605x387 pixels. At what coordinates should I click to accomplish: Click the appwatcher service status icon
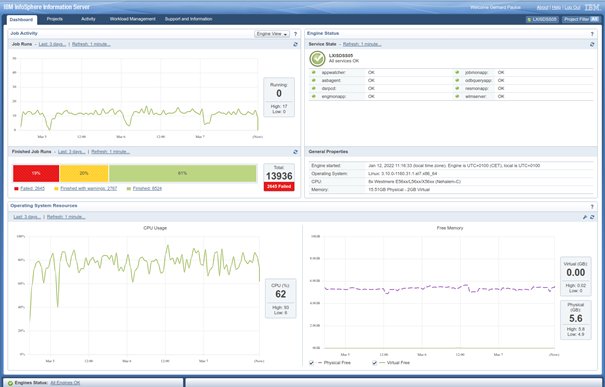(x=314, y=72)
